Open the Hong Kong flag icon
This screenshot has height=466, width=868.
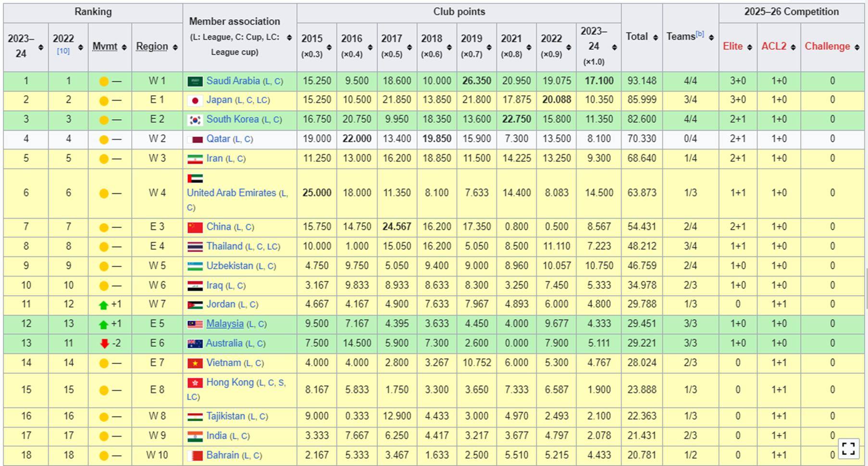pyautogui.click(x=195, y=383)
